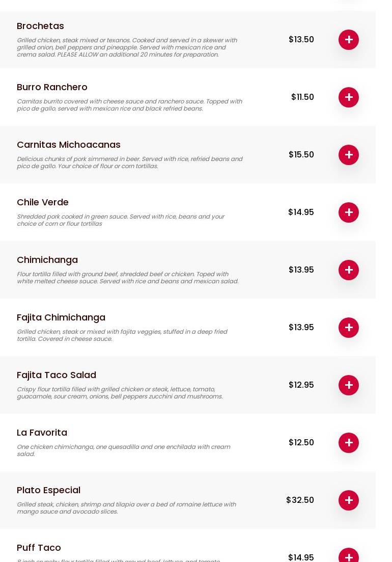
Task: Tap plus icon for Fajita Chimichanga
Action: [349, 328]
